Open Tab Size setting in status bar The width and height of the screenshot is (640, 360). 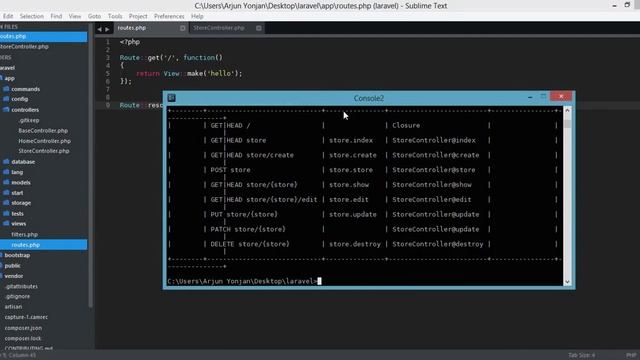581,355
